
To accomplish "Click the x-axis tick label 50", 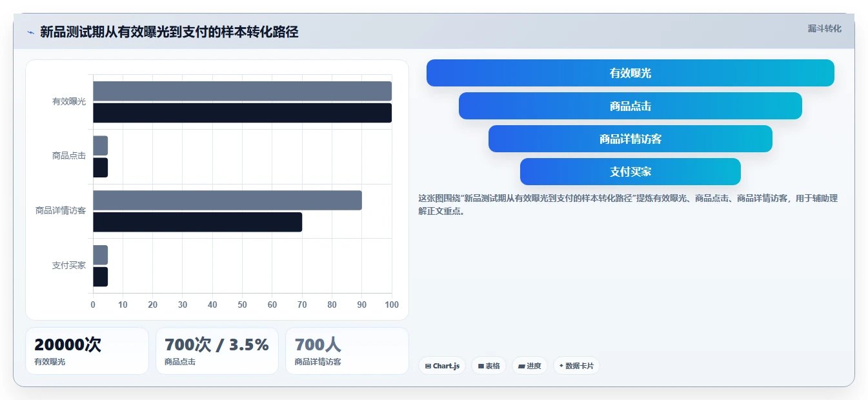I will click(x=242, y=305).
